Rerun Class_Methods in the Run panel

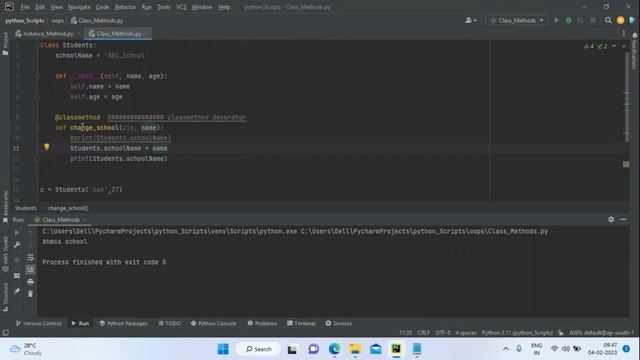coord(17,233)
